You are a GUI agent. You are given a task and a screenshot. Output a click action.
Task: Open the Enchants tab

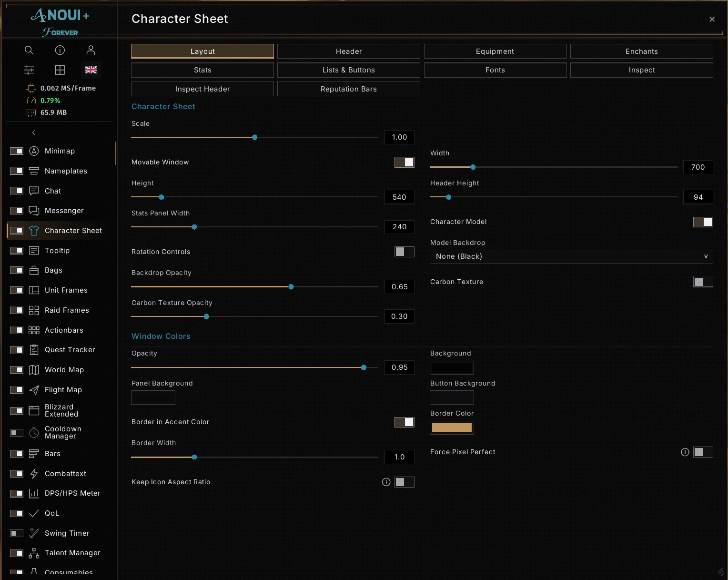(x=642, y=51)
